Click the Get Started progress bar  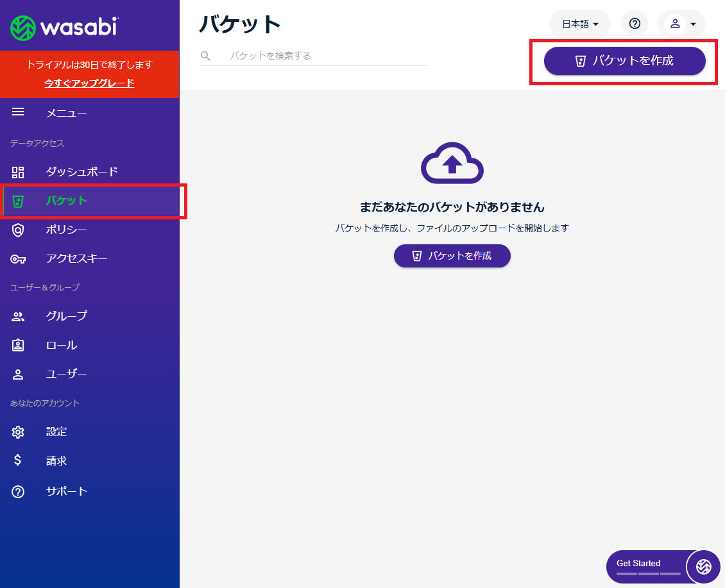(x=649, y=574)
